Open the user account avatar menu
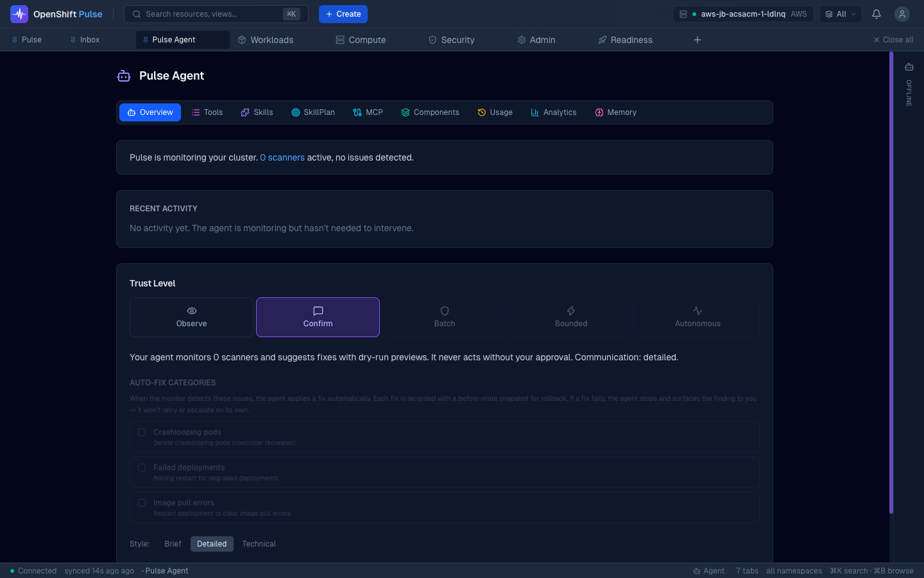 coord(902,14)
